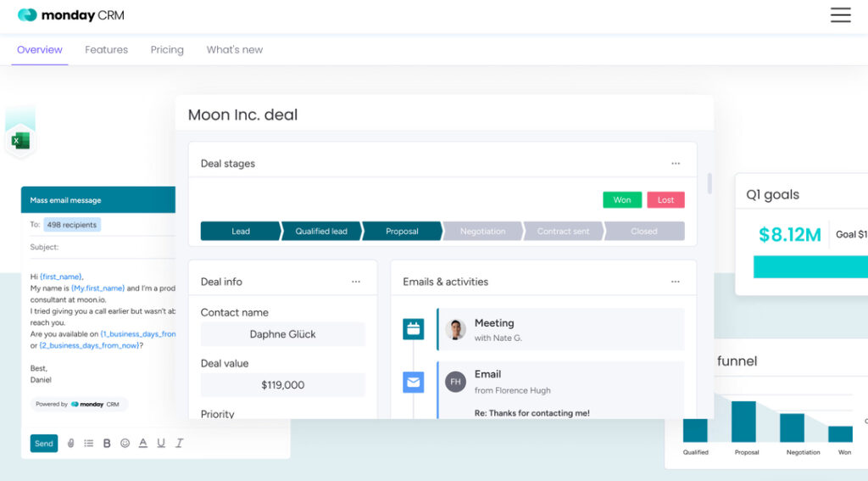Toggle bold formatting in email editor
Viewport: 868px width, 481px height.
[x=107, y=444]
